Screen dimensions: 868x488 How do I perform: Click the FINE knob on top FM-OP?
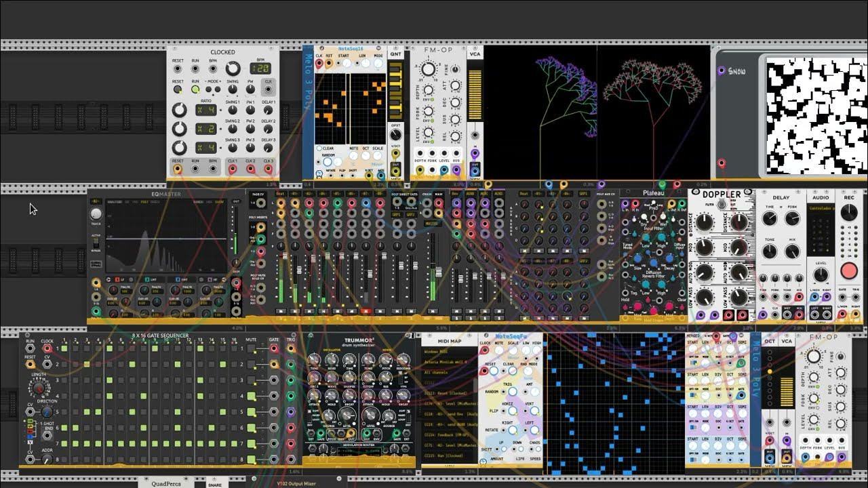coord(455,70)
